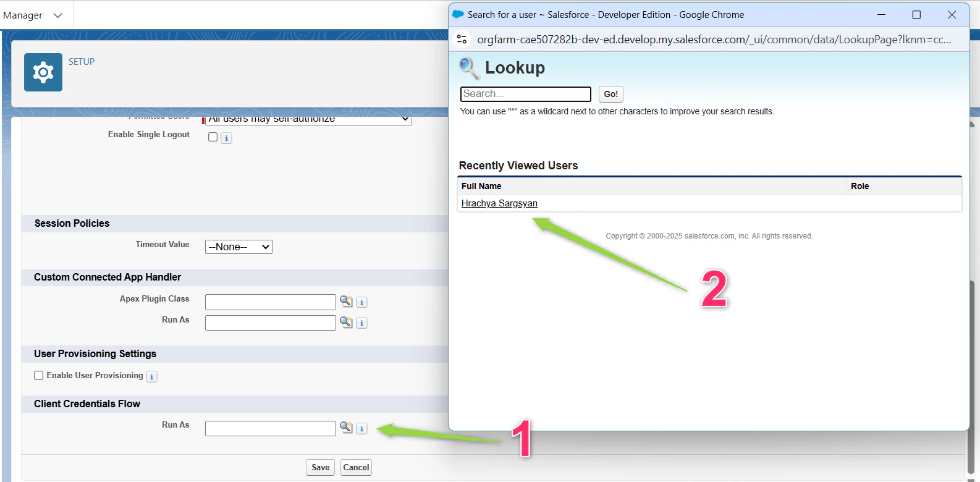Click the Save button
The image size is (980, 482).
320,467
